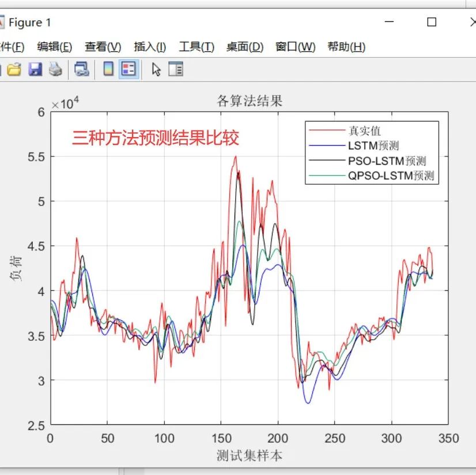Maximize the Figure 1 window
The height and width of the screenshot is (475, 476).
pos(432,22)
